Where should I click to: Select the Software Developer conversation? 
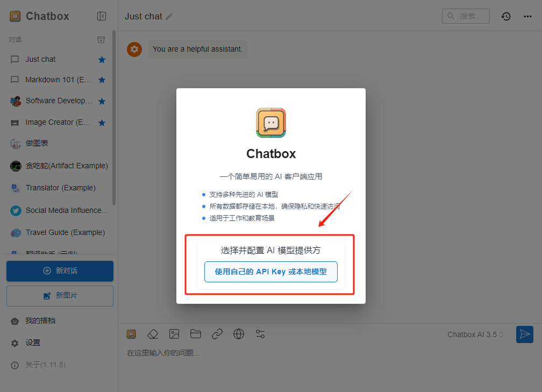click(x=58, y=101)
